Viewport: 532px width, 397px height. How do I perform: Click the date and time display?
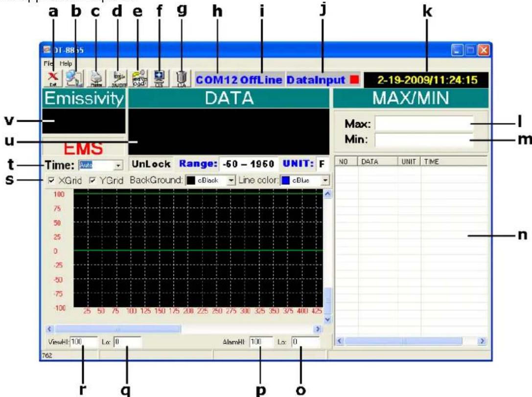pos(426,80)
